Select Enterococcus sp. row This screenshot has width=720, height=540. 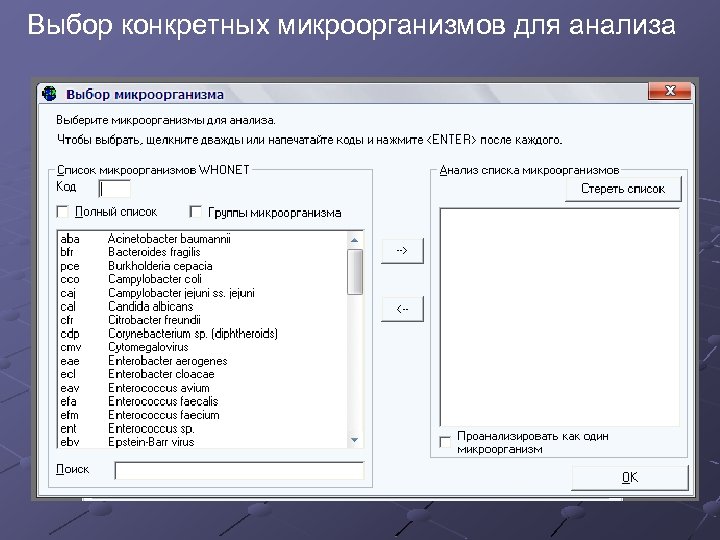(202, 428)
